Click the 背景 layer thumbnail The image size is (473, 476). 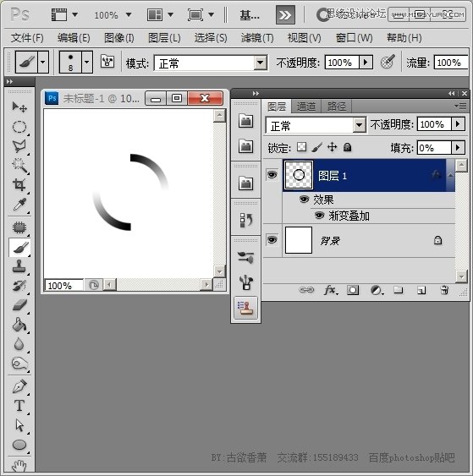pos(299,240)
